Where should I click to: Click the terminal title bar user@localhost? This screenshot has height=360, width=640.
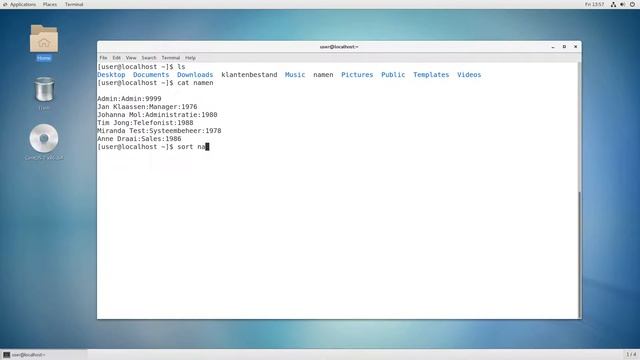339,47
